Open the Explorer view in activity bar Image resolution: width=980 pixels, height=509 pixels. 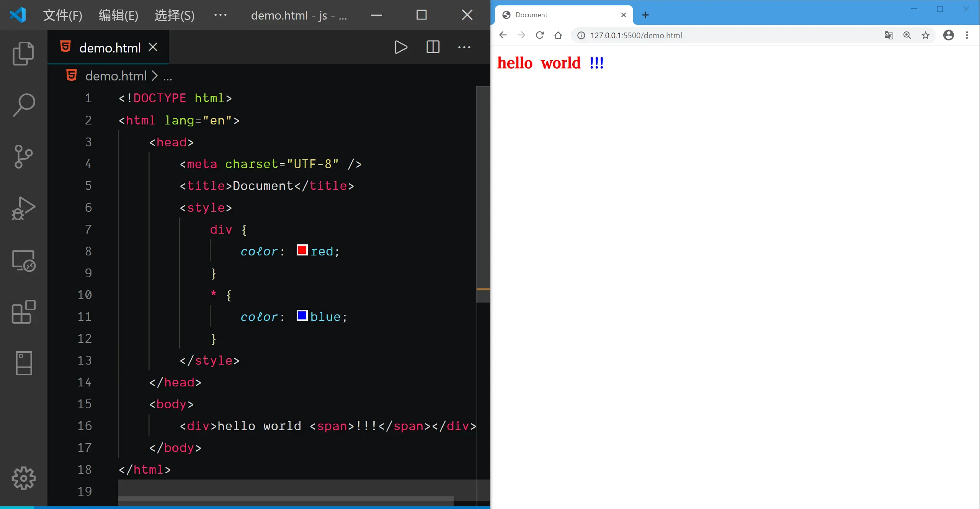(x=23, y=53)
